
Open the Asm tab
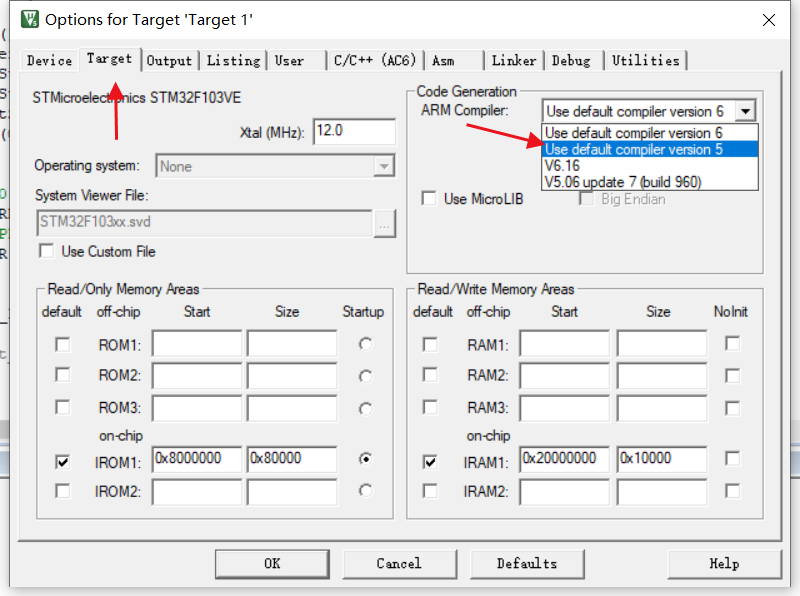point(454,61)
